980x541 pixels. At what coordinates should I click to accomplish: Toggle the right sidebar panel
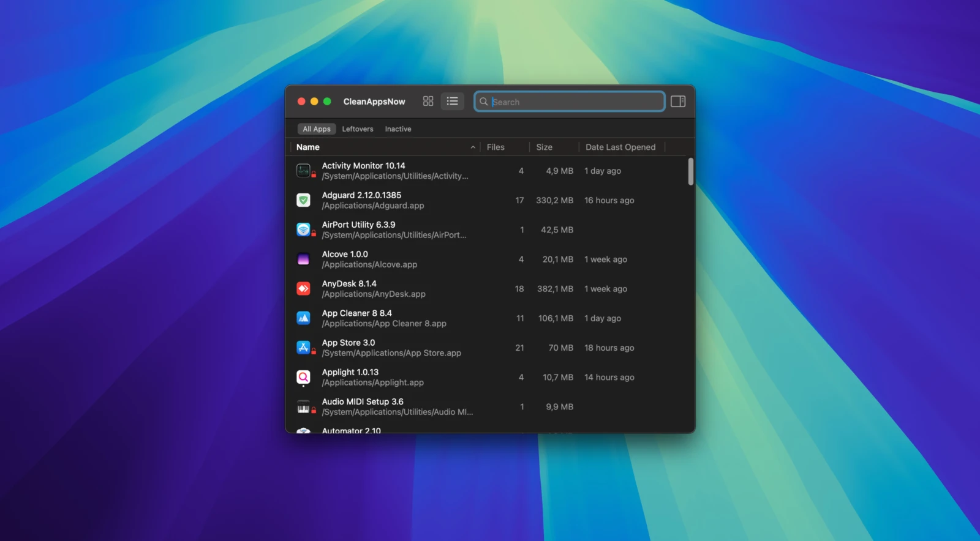[x=678, y=102]
